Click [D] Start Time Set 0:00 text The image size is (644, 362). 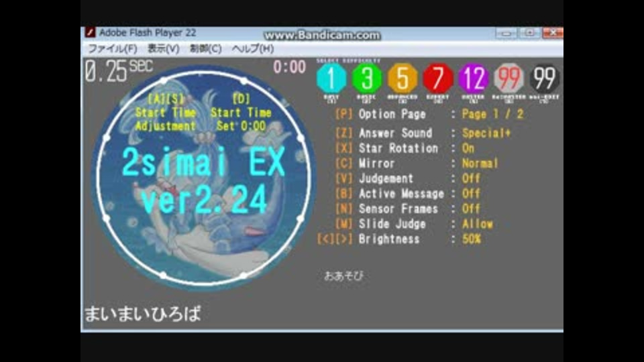(241, 113)
